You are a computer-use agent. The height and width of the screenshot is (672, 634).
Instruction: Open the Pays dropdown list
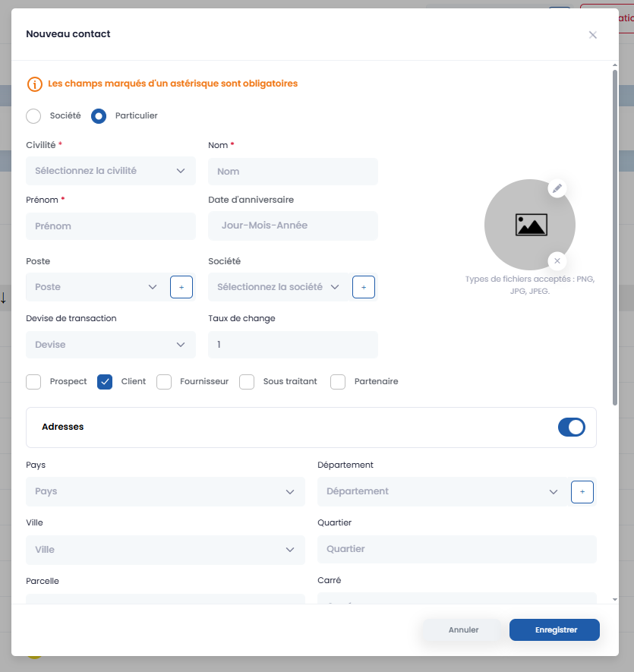pyautogui.click(x=165, y=492)
